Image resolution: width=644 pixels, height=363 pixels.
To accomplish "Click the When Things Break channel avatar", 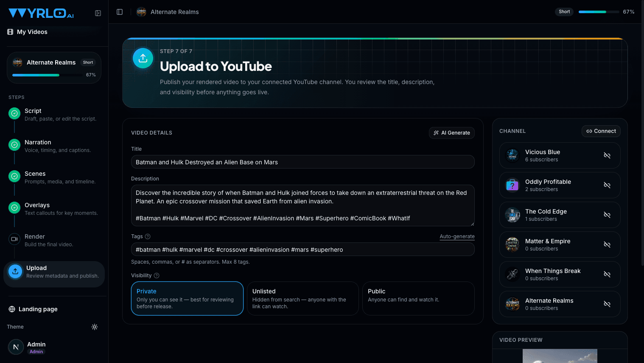I will click(x=512, y=274).
